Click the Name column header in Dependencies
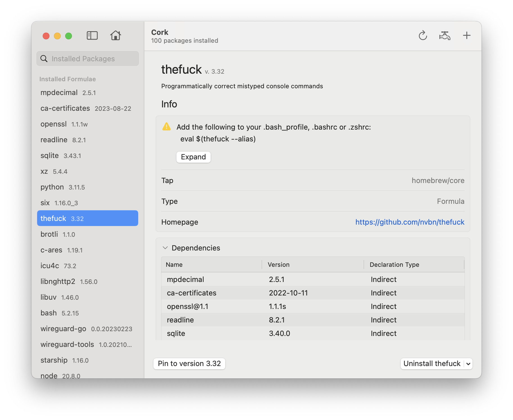The height and width of the screenshot is (420, 513). pyautogui.click(x=174, y=265)
